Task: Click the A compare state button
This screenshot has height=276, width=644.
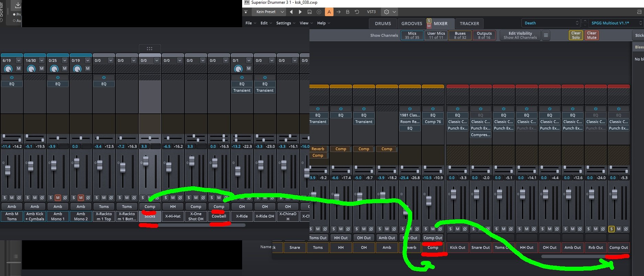Action: click(329, 12)
